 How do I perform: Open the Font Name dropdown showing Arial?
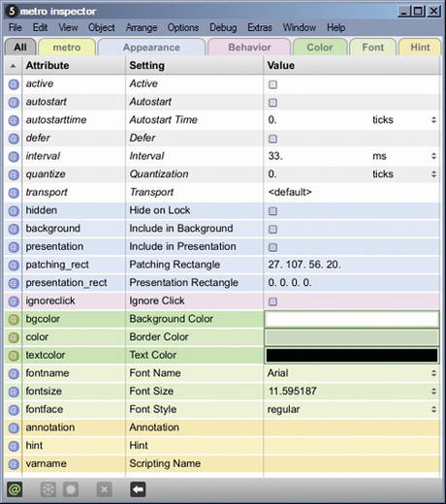(352, 373)
